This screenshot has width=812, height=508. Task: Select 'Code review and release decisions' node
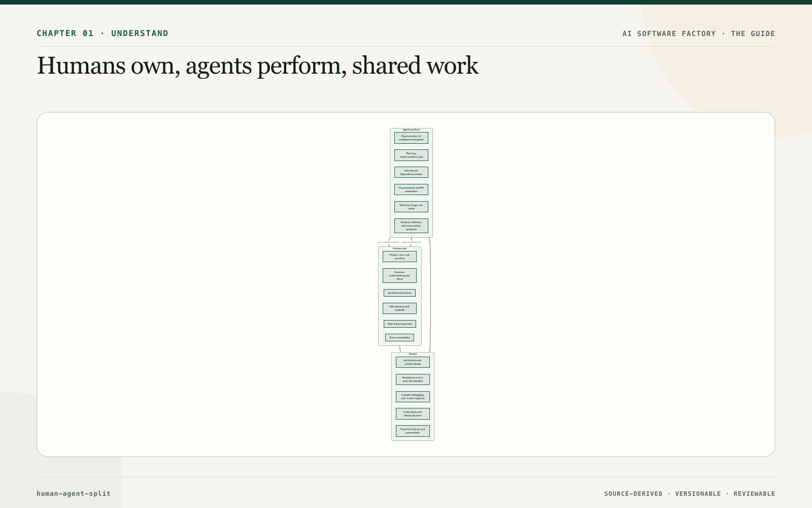tap(413, 414)
